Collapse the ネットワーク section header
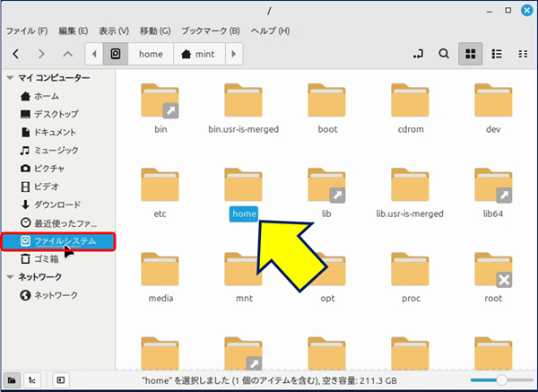The width and height of the screenshot is (538, 392). pyautogui.click(x=10, y=276)
